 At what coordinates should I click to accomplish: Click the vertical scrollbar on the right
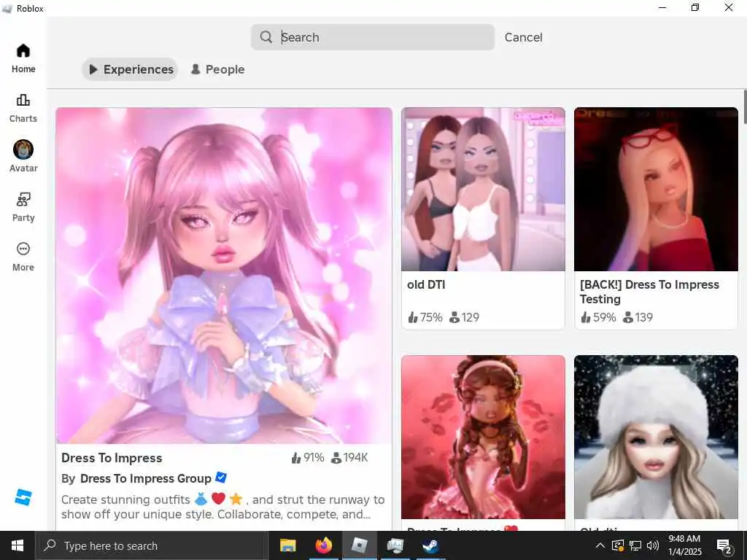[745, 106]
